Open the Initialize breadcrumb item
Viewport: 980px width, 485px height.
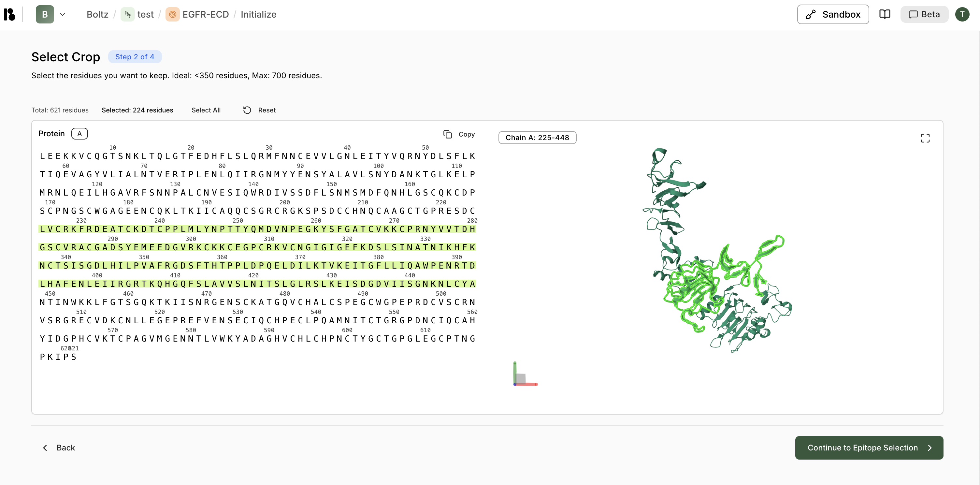(x=258, y=14)
